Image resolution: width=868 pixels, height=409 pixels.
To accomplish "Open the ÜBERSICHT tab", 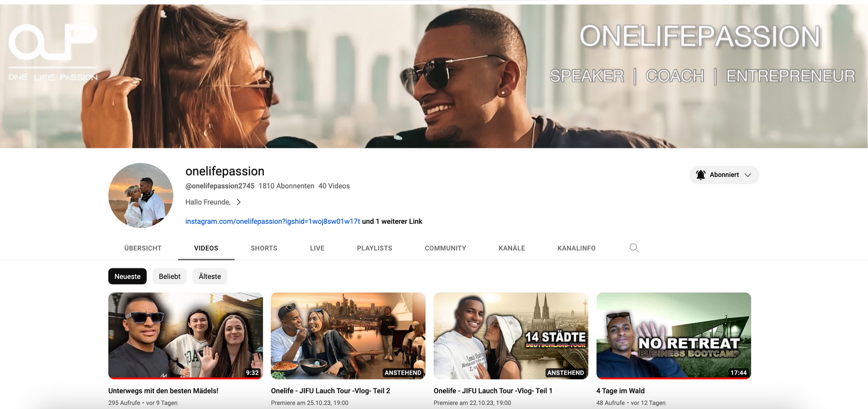I will click(x=143, y=248).
